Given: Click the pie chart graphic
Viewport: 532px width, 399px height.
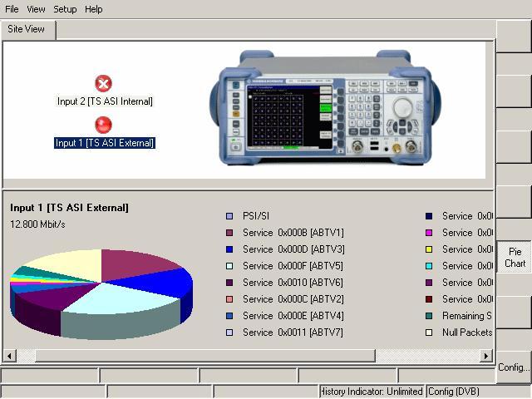Looking at the screenshot, I should click(x=100, y=291).
